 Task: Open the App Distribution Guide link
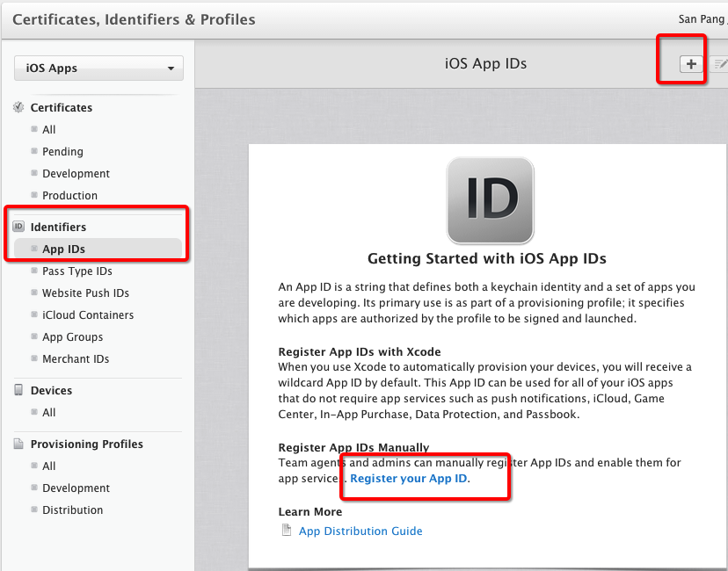pos(360,531)
